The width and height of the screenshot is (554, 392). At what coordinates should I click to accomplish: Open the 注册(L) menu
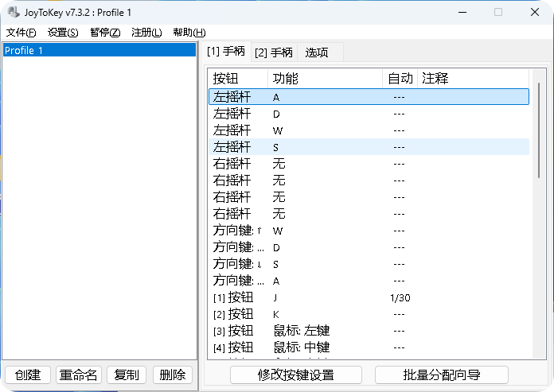(146, 33)
